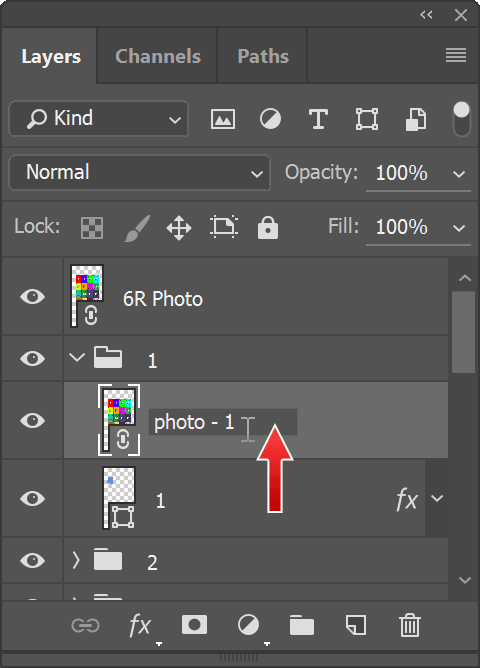Lock transparent pixels checkerboard icon
This screenshot has height=668, width=480.
coord(92,227)
